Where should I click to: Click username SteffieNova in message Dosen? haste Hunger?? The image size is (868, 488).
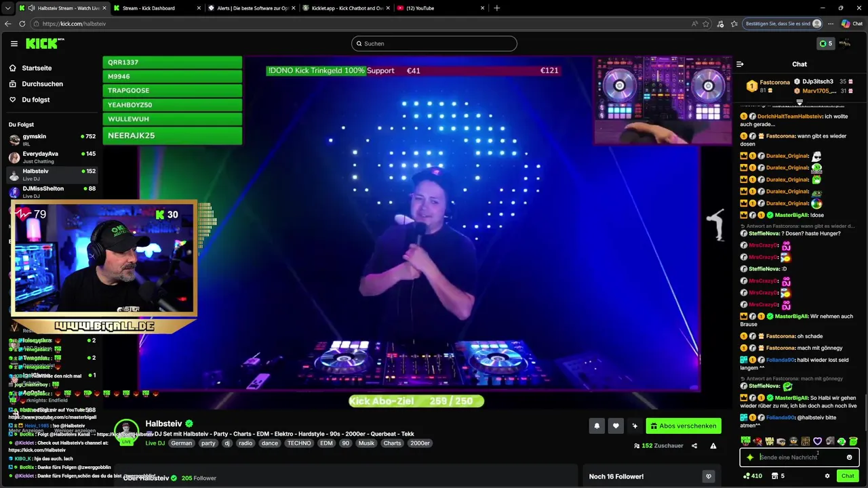click(x=762, y=234)
